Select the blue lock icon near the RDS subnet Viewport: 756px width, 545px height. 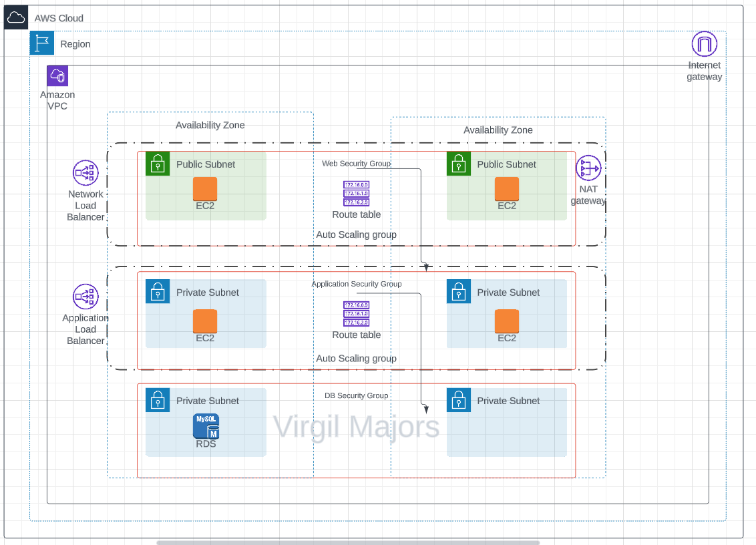[158, 399]
